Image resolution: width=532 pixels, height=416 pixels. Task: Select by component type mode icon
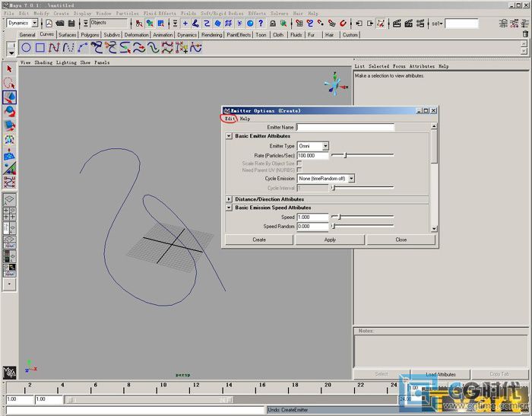pos(161,23)
